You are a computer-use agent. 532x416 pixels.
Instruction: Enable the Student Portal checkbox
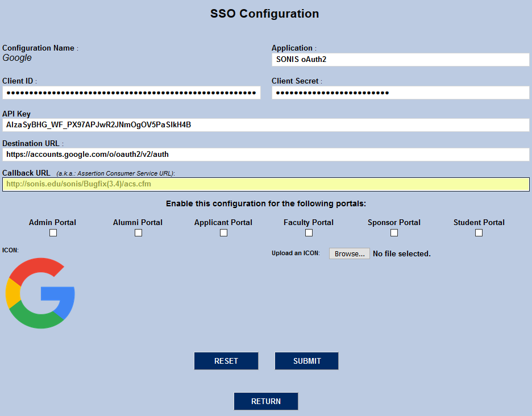point(479,232)
